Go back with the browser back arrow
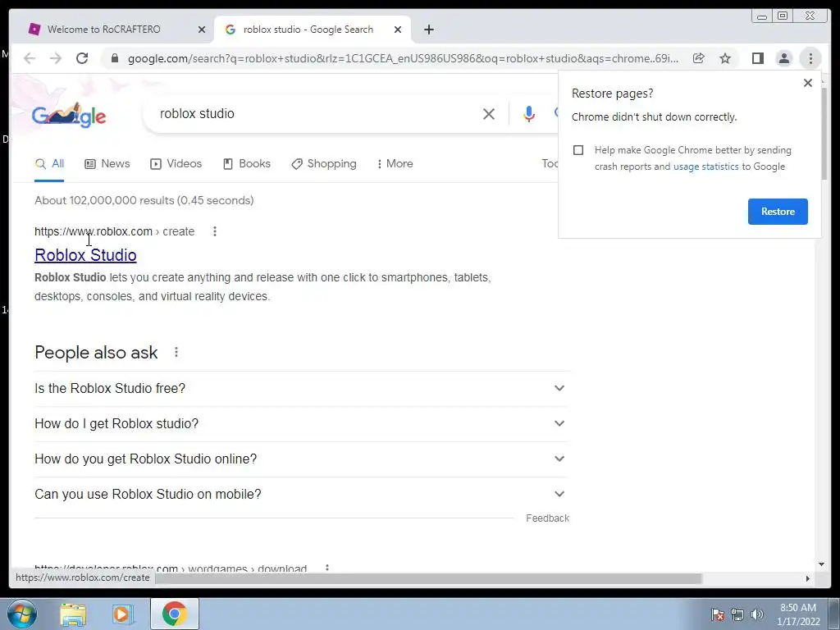The image size is (840, 630). coord(30,58)
